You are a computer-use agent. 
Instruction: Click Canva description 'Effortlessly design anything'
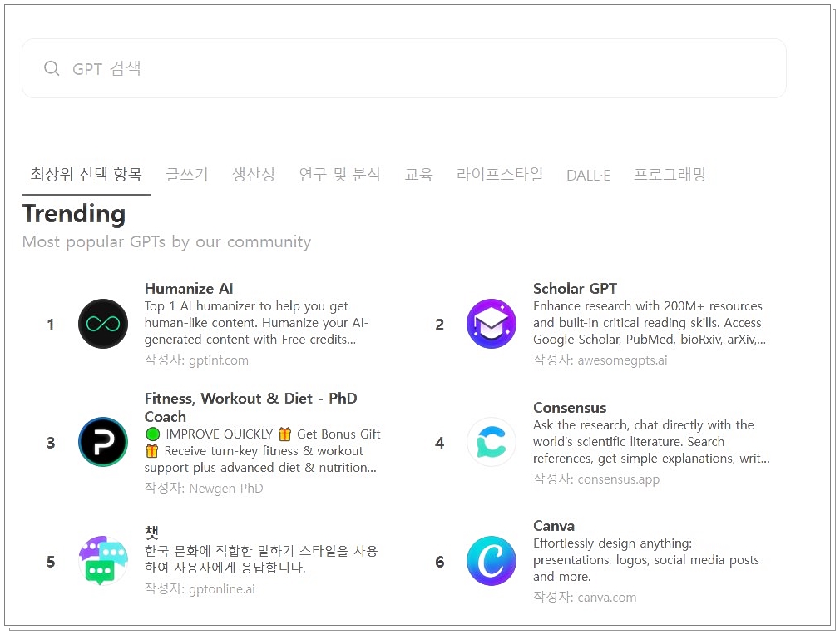point(645,560)
